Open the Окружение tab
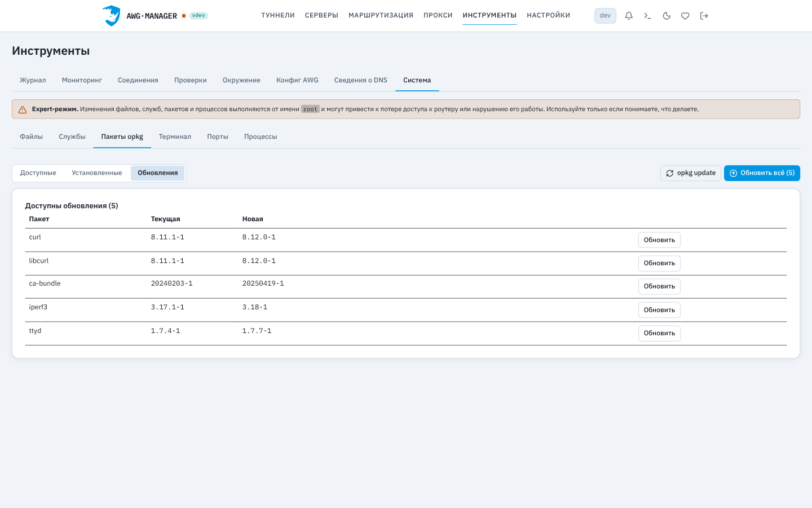This screenshot has height=508, width=812. pyautogui.click(x=241, y=80)
